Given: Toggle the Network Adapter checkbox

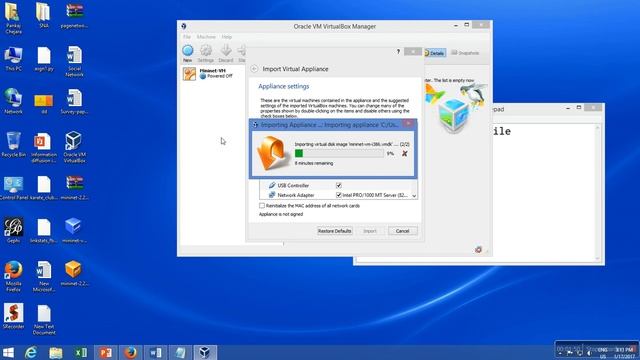Looking at the screenshot, I should [339, 195].
